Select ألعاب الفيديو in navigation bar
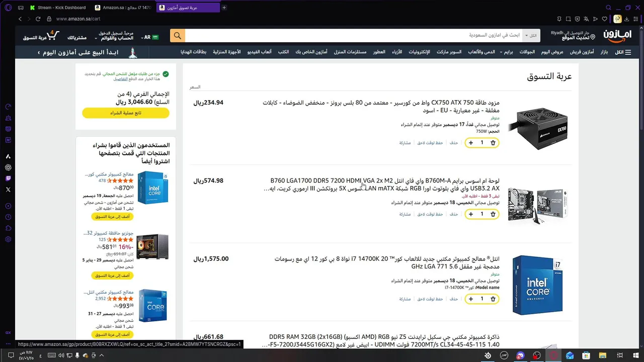The height and width of the screenshot is (362, 644). (259, 52)
